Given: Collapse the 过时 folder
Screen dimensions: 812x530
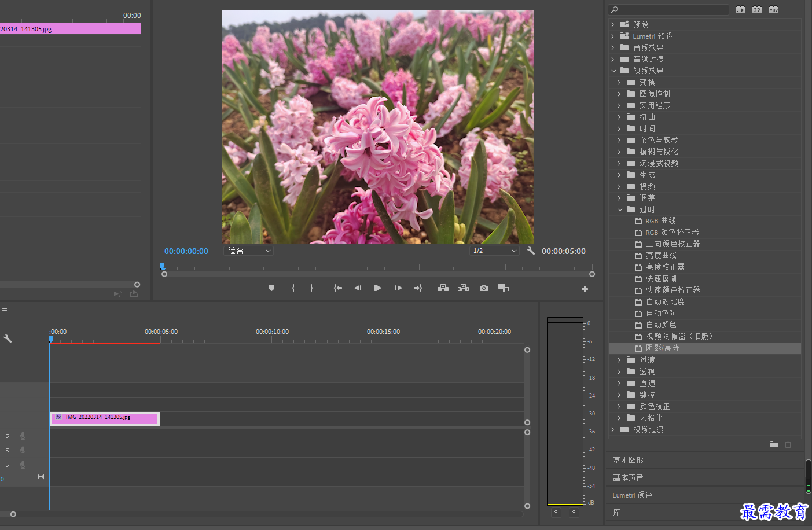Looking at the screenshot, I should tap(620, 209).
